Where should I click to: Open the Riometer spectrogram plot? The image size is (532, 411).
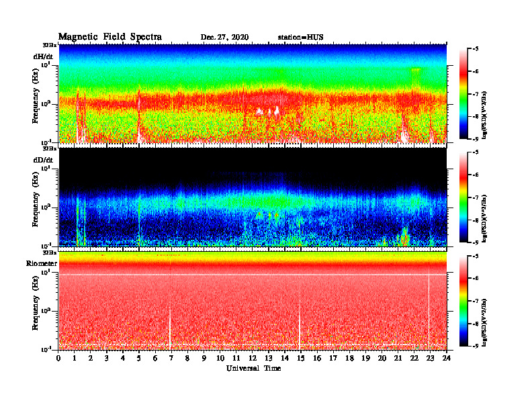click(253, 301)
